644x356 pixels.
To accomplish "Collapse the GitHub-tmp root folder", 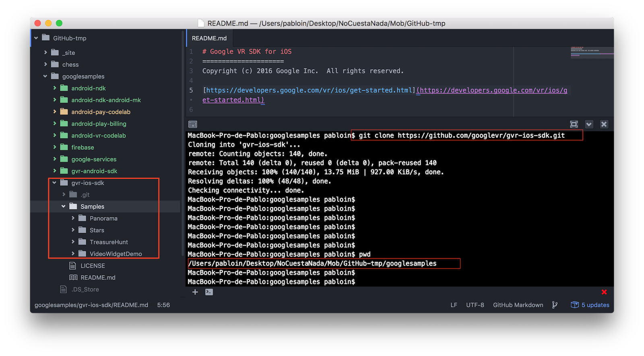I will click(x=36, y=38).
